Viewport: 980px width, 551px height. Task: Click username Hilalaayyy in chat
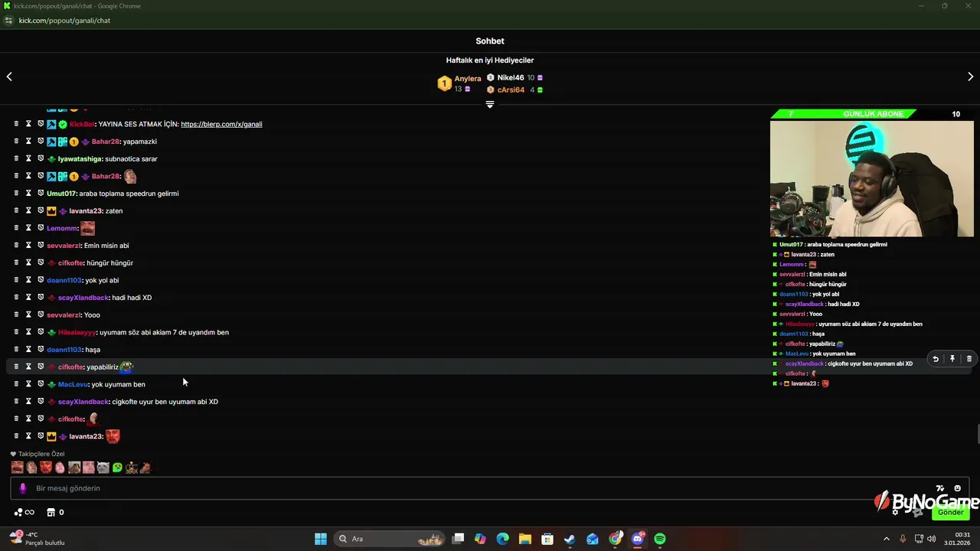77,332
